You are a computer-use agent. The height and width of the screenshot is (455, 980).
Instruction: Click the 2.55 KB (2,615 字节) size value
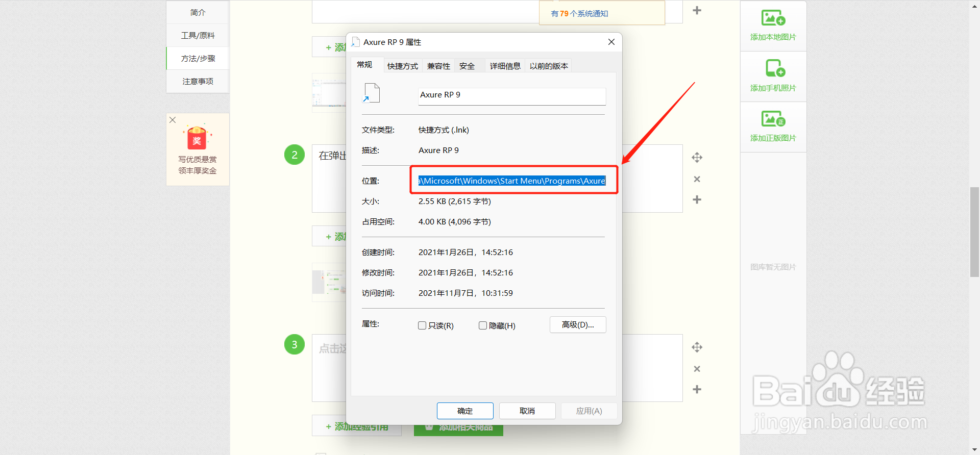click(x=455, y=201)
